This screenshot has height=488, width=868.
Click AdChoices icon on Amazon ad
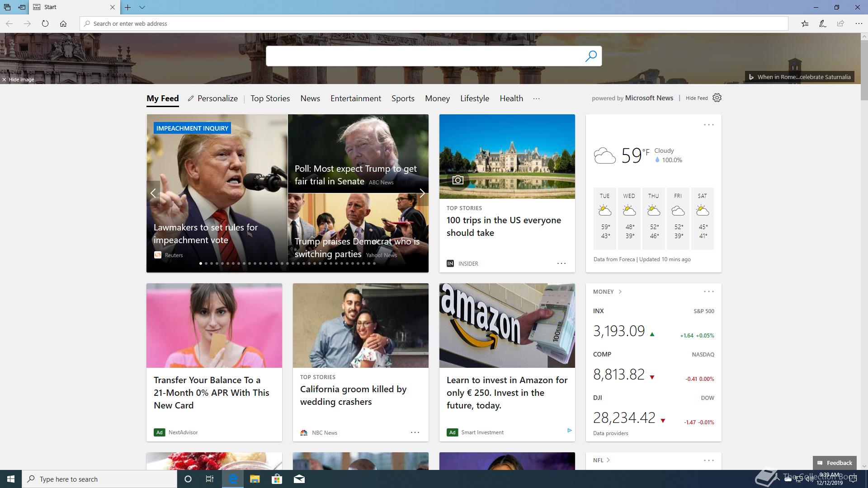(x=569, y=431)
